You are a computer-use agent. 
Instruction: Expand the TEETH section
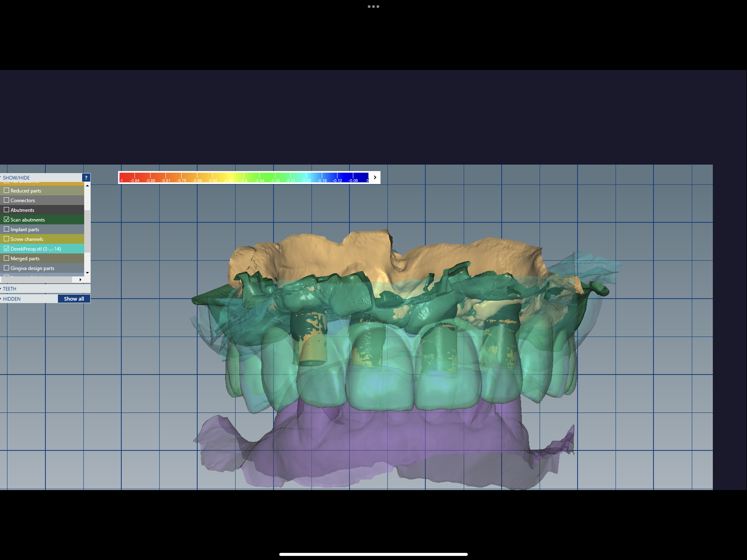tap(10, 289)
